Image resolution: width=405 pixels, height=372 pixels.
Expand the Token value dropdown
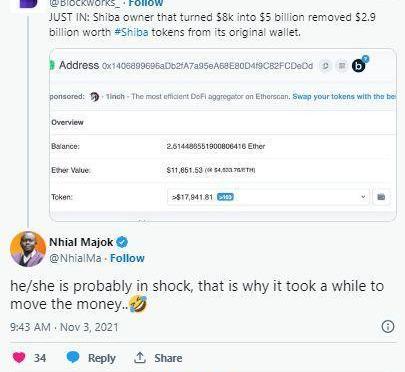268,197
